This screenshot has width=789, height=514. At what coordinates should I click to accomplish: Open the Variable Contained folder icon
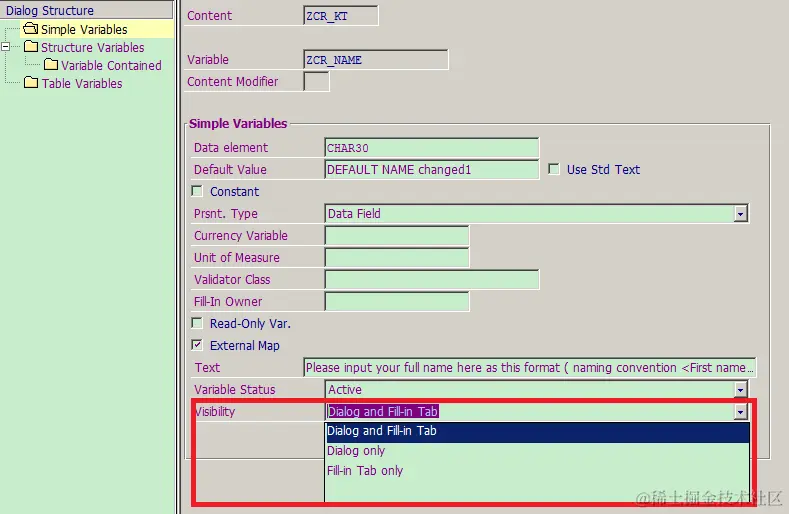point(51,65)
